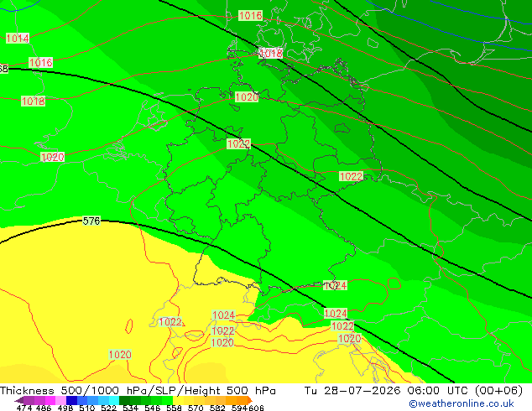Click the 1018 label near the left edge
This screenshot has width=532, height=411.
click(33, 101)
